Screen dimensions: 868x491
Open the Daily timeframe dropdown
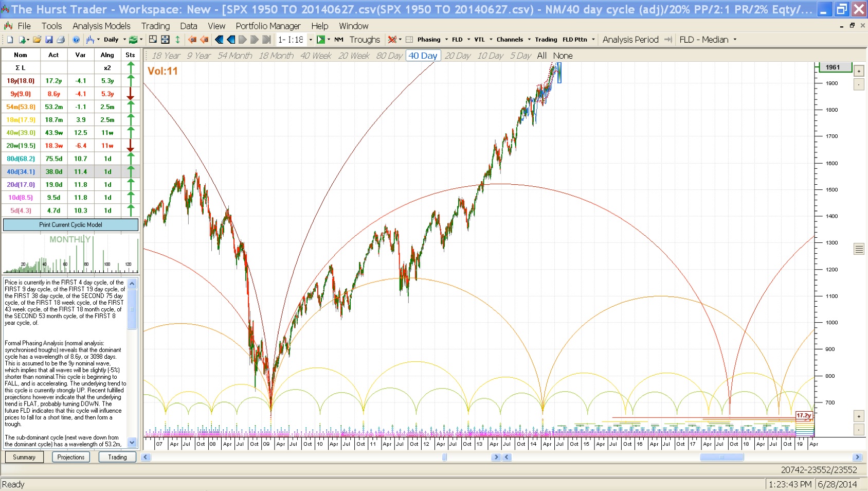click(124, 40)
